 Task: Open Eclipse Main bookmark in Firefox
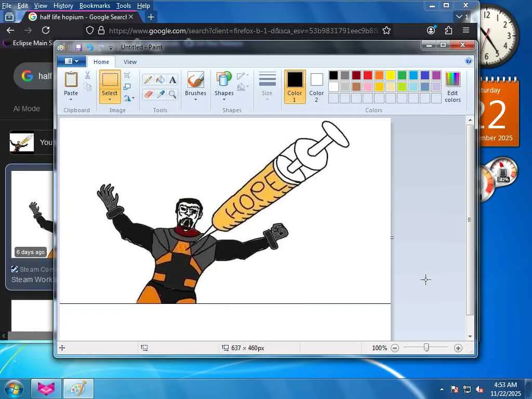tap(29, 43)
